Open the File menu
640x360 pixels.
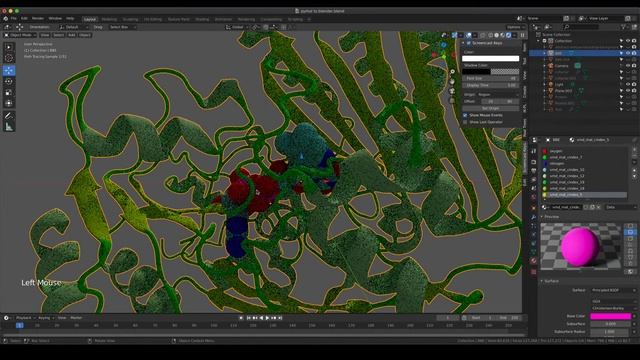pyautogui.click(x=13, y=19)
